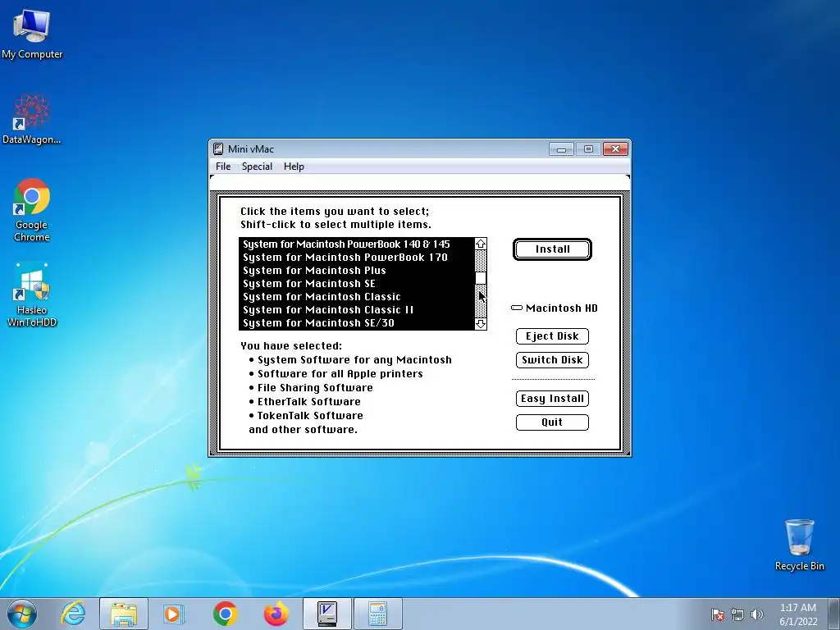The image size is (840, 630).
Task: Open File Explorer from taskbar
Action: click(124, 614)
